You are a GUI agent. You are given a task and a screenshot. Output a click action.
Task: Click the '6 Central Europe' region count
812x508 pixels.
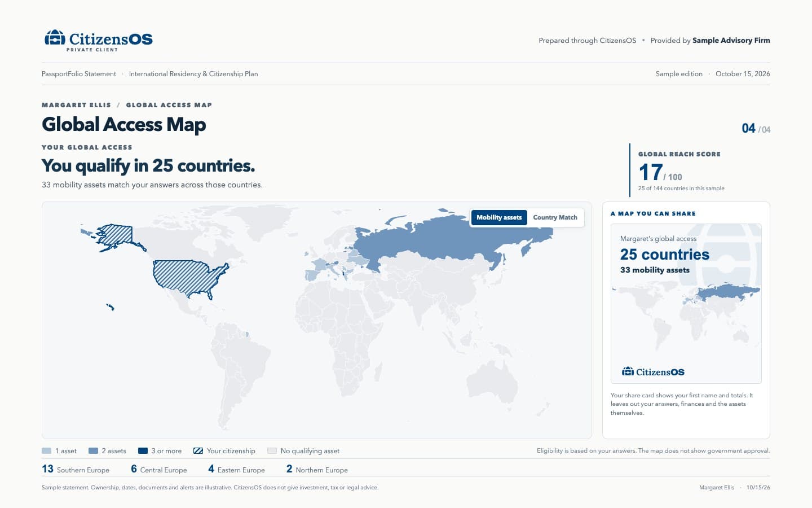click(x=158, y=469)
